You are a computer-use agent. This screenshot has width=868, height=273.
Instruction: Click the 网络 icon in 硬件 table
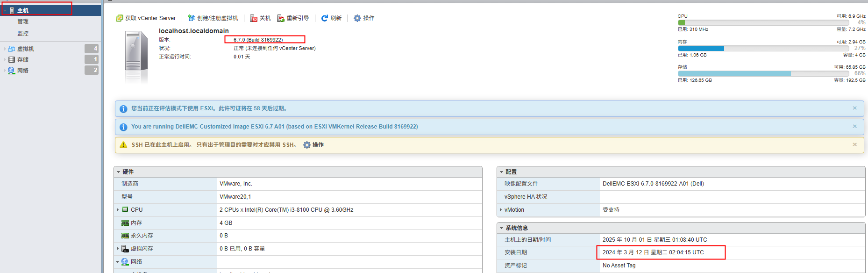pyautogui.click(x=125, y=262)
